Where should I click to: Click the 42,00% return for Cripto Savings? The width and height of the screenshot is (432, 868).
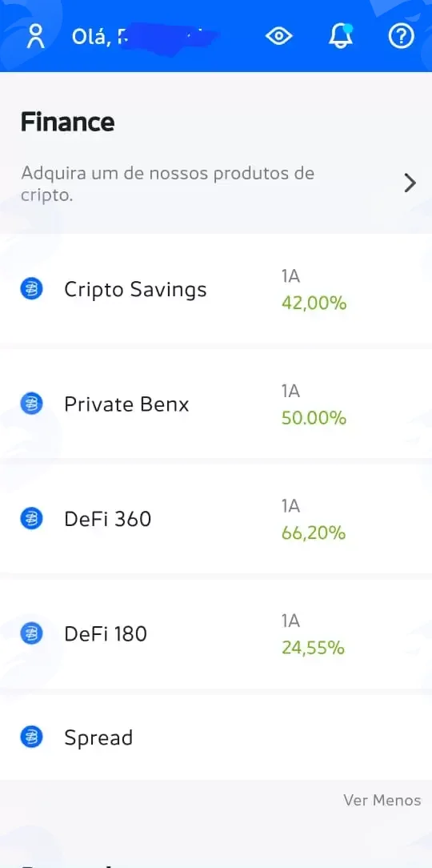pos(314,303)
